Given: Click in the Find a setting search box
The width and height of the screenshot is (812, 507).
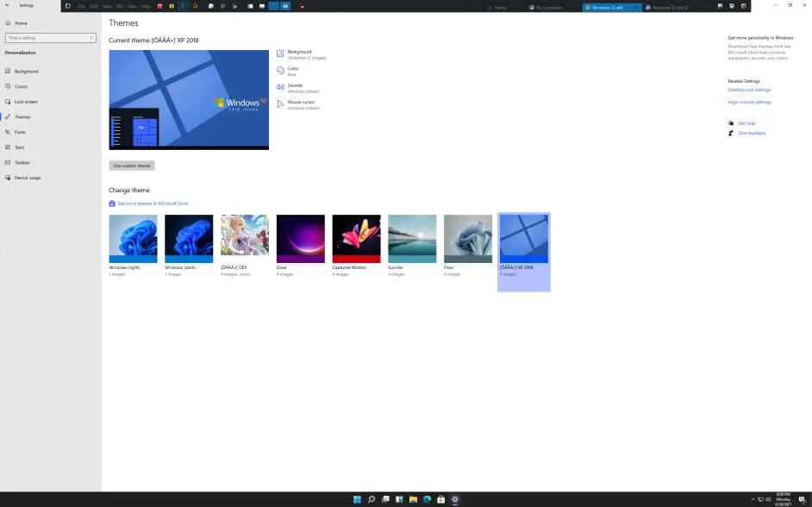Looking at the screenshot, I should [51, 38].
